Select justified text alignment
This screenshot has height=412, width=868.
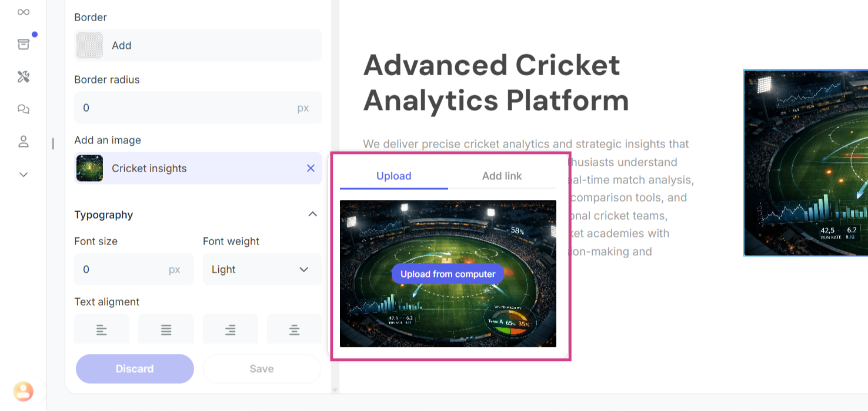click(166, 330)
